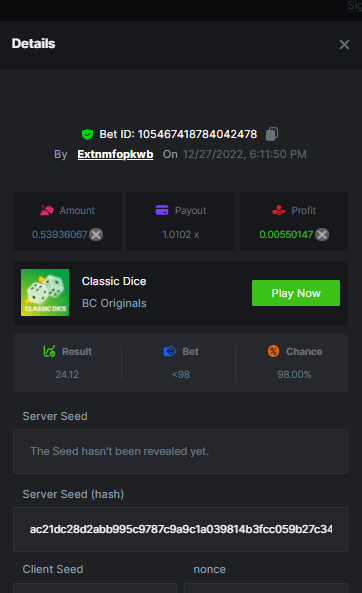
Task: Select the Server Seed hash field
Action: point(180,529)
